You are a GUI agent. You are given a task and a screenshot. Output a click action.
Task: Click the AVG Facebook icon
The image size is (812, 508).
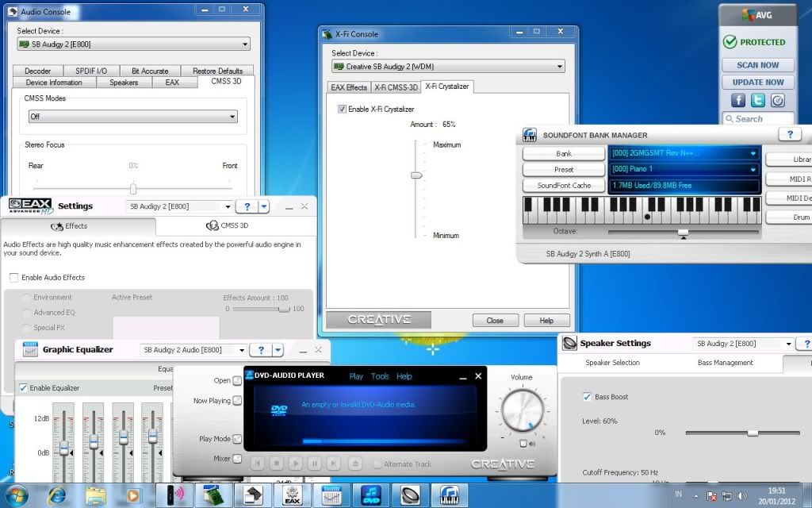pos(738,100)
